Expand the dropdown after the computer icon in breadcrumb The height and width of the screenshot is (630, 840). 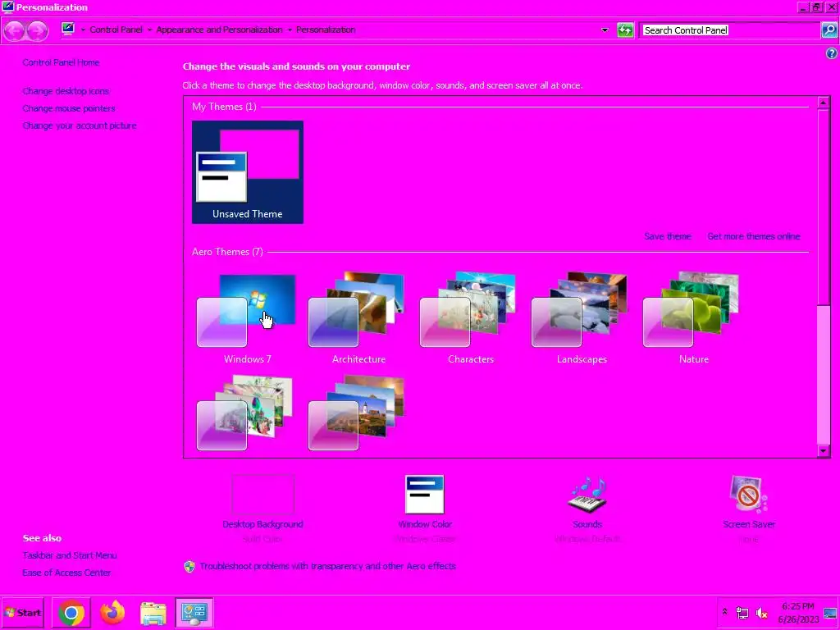coord(83,30)
